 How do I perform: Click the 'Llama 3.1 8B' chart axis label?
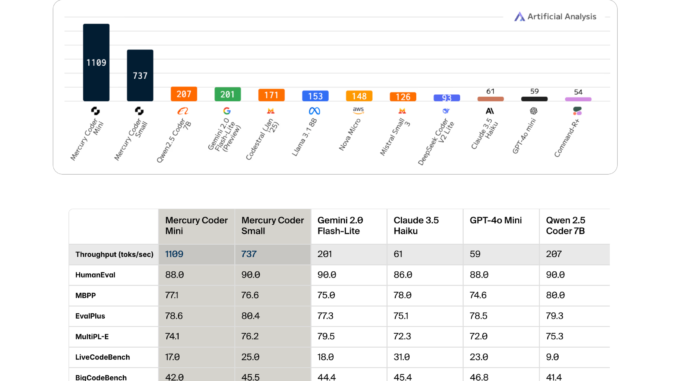tap(304, 138)
